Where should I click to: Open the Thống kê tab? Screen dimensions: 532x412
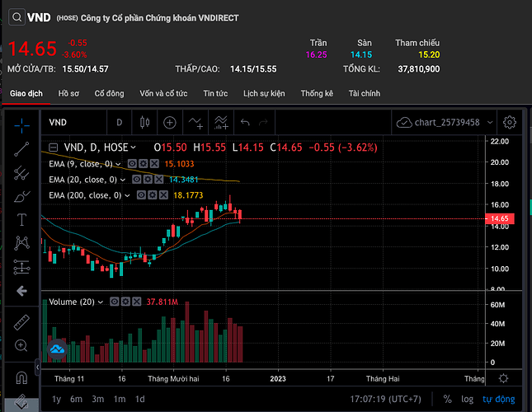pos(317,93)
